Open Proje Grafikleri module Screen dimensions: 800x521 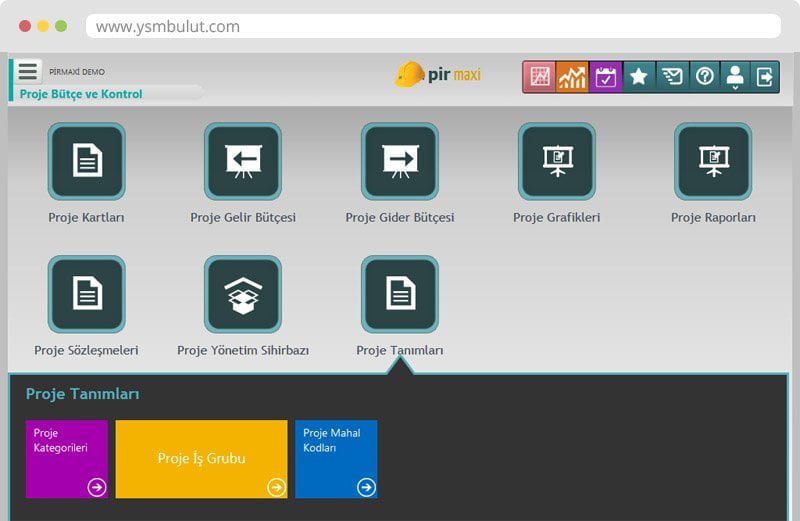coord(556,162)
